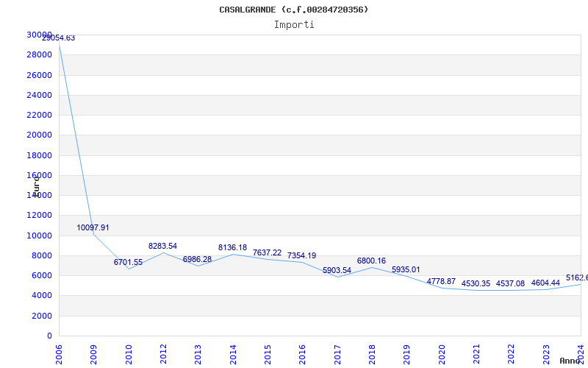Click y-axis value 22000

[40, 115]
